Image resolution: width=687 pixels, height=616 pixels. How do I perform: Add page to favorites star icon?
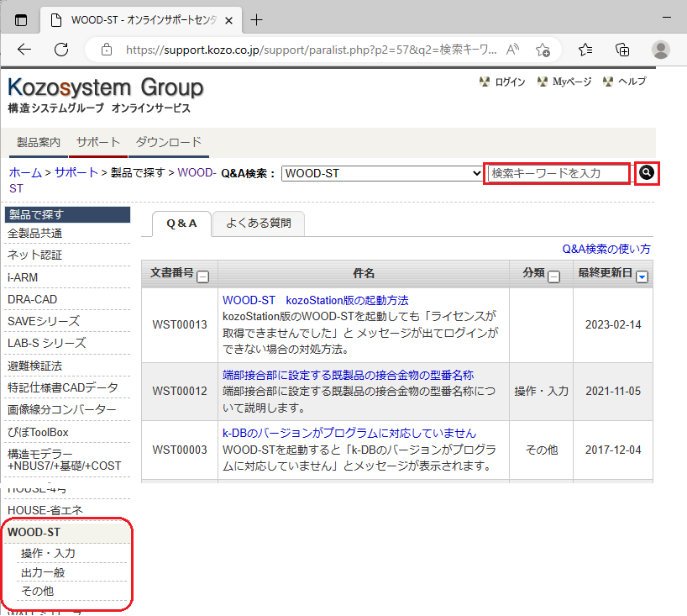tap(543, 50)
